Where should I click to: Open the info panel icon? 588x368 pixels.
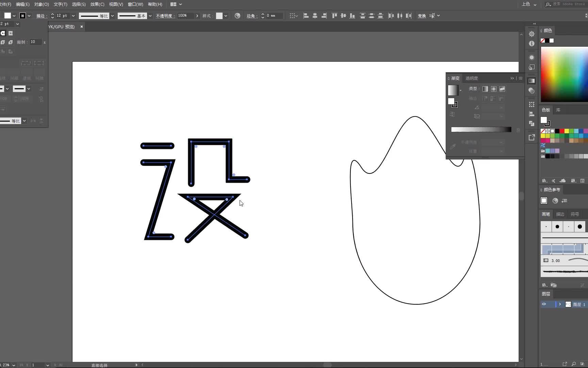[x=532, y=44]
